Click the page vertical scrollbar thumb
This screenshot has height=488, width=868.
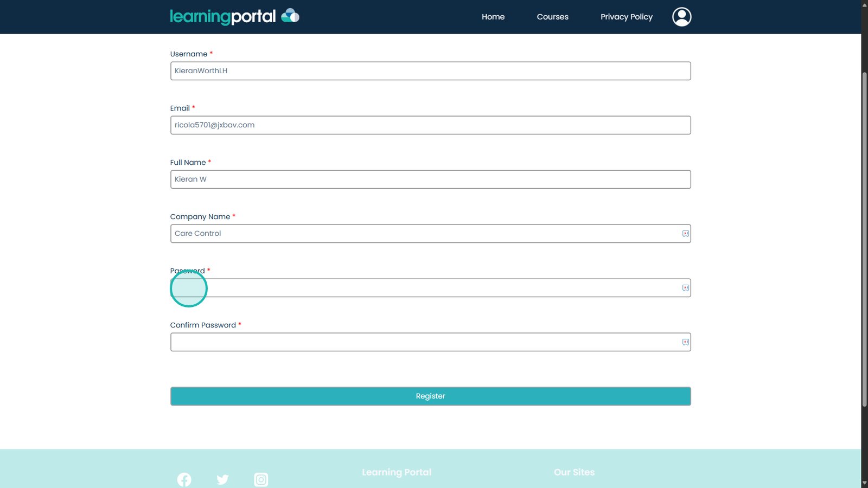[864, 239]
